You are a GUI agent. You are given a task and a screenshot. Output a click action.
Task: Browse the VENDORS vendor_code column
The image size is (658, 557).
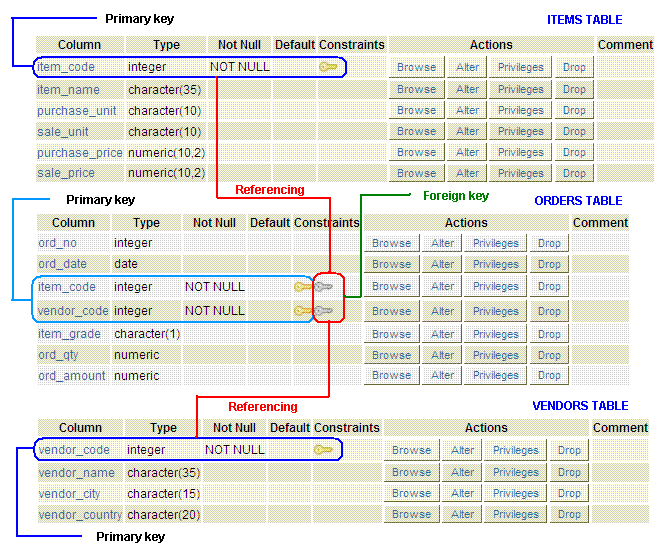coord(412,450)
